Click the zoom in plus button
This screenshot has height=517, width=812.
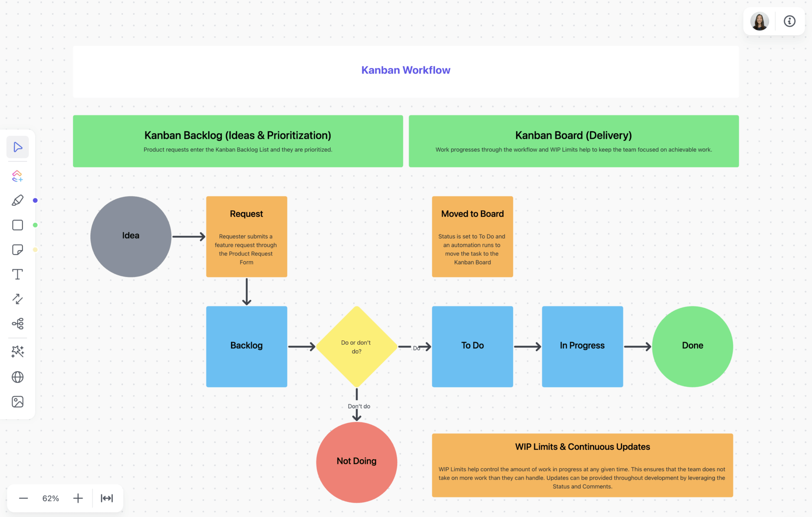tap(77, 499)
